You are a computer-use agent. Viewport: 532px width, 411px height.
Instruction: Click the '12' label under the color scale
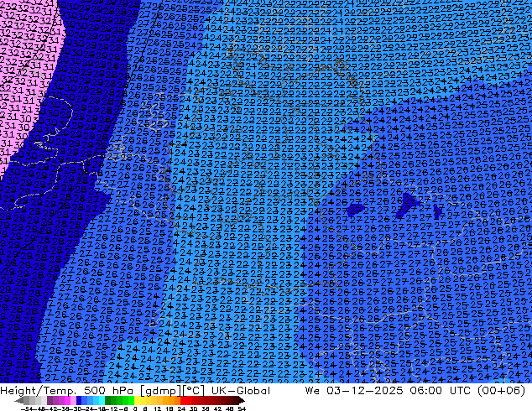click(157, 408)
